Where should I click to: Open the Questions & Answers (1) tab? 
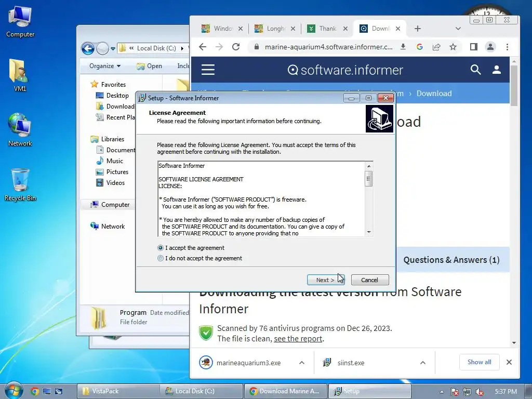pyautogui.click(x=451, y=260)
